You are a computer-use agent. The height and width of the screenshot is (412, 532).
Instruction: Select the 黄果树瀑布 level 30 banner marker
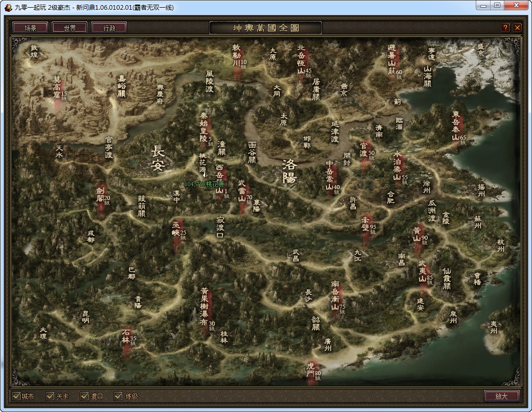coord(205,306)
